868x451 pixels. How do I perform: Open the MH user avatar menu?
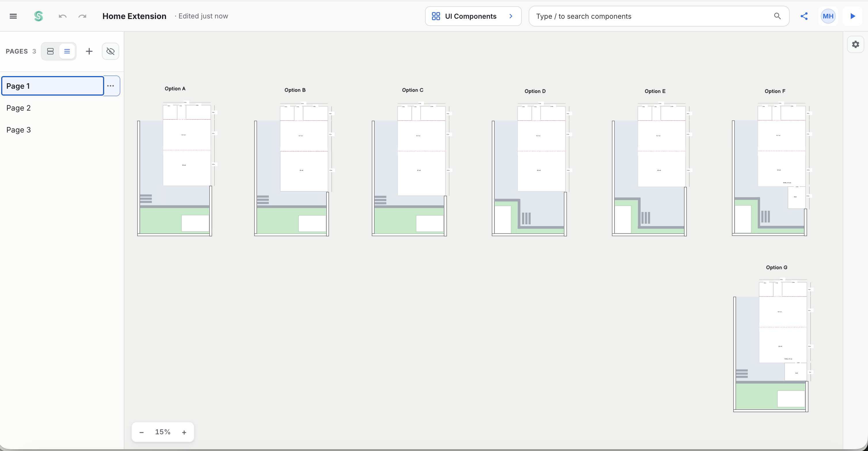click(828, 16)
